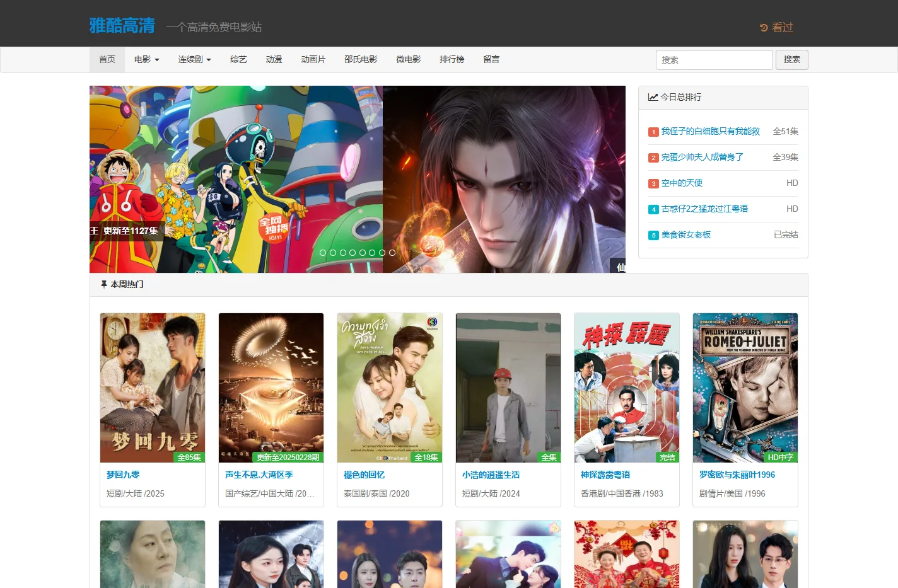
Task: Select the first carousel indicator dot
Action: point(323,253)
